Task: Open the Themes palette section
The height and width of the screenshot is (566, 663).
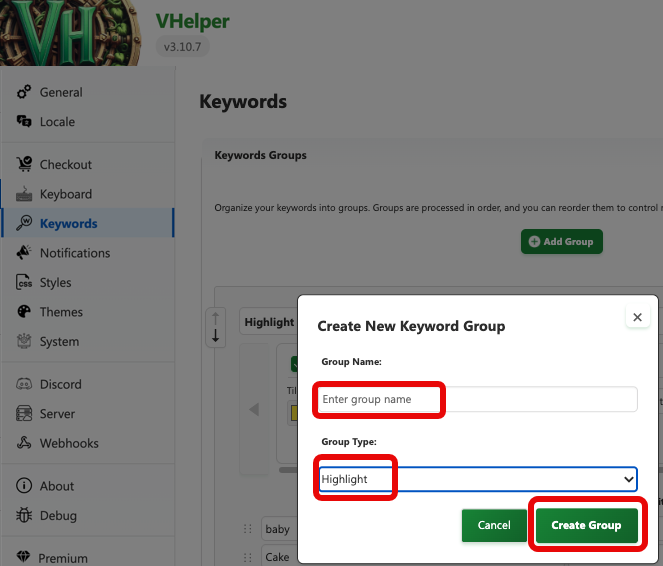Action: (x=61, y=312)
